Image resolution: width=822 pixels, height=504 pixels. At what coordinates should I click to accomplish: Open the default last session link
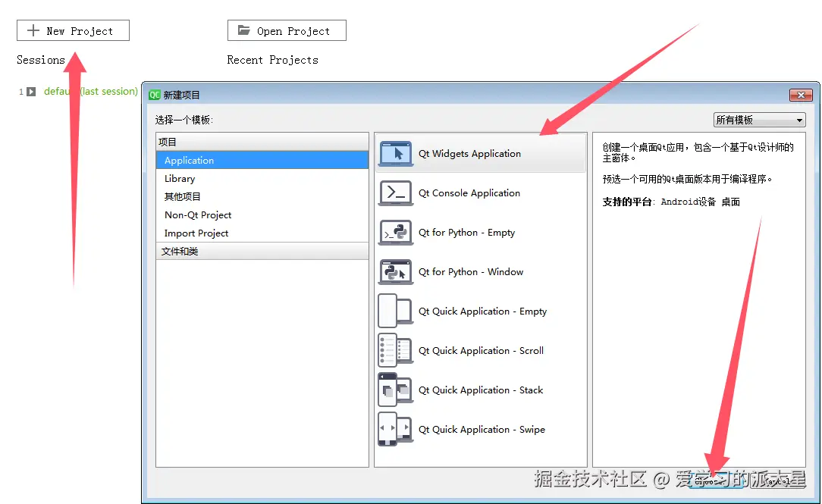(91, 91)
